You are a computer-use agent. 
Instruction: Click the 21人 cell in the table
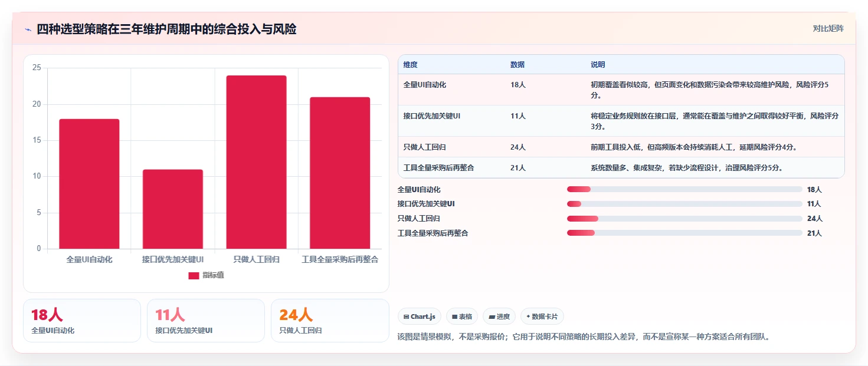518,168
